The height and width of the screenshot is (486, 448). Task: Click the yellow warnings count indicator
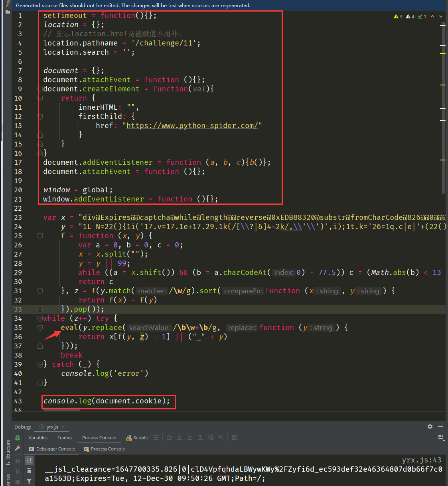398,16
